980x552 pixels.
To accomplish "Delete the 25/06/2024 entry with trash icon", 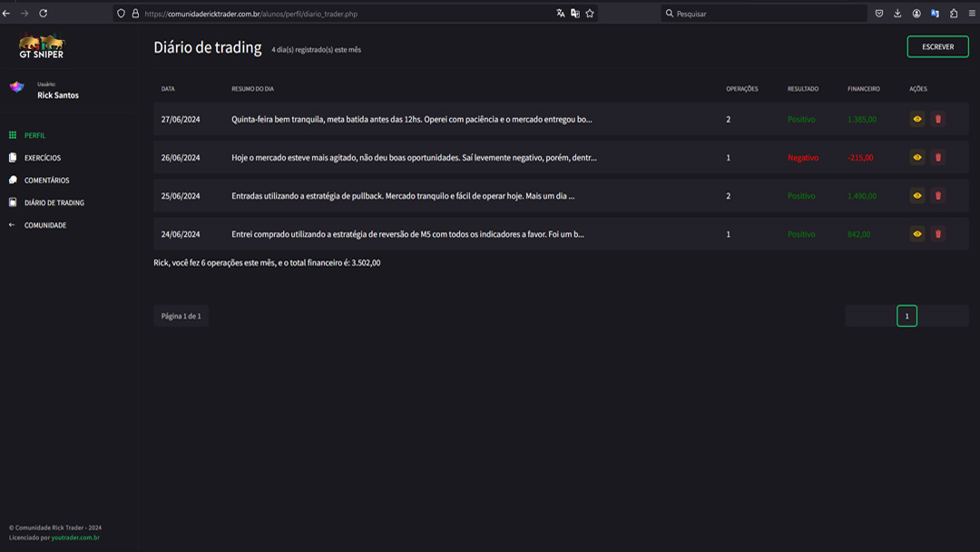I will pyautogui.click(x=938, y=196).
